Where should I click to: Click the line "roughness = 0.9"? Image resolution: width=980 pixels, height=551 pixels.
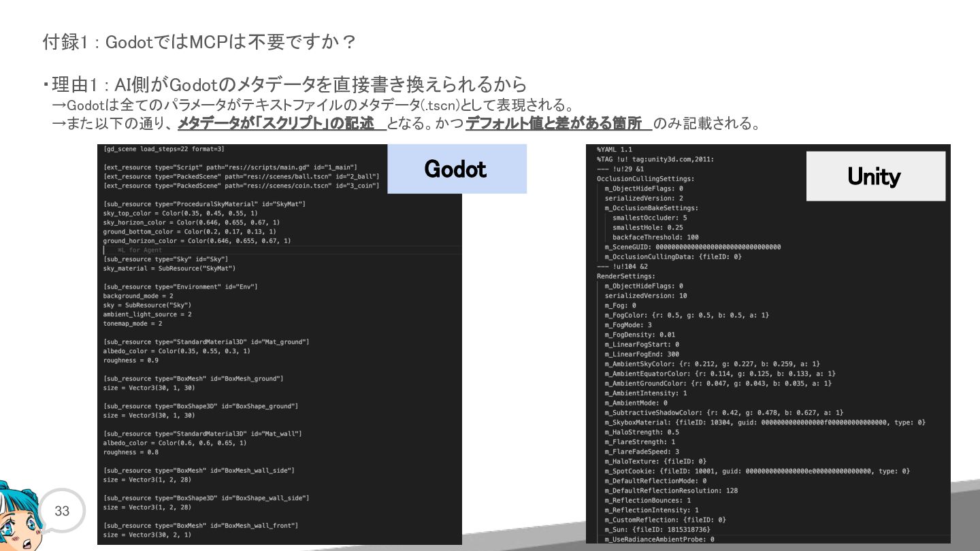(x=131, y=361)
